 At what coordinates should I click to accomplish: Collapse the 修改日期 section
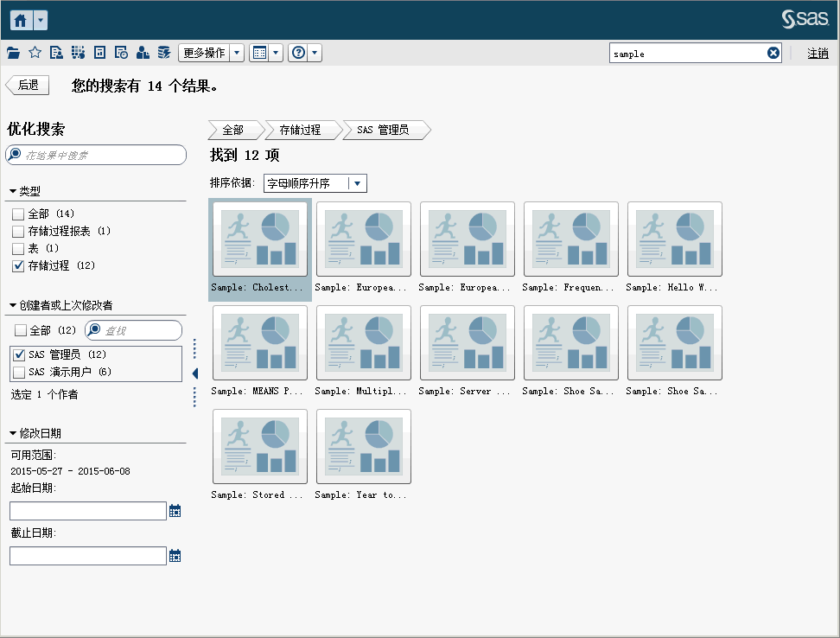click(14, 434)
